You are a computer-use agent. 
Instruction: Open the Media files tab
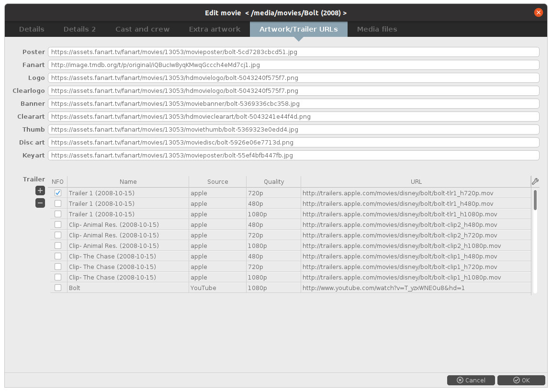(377, 29)
